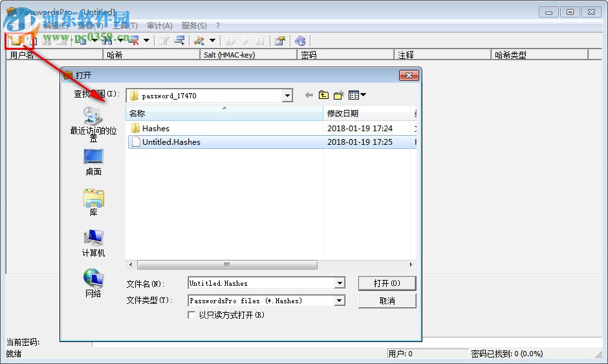
Task: Create new folder icon in dialog
Action: [339, 95]
